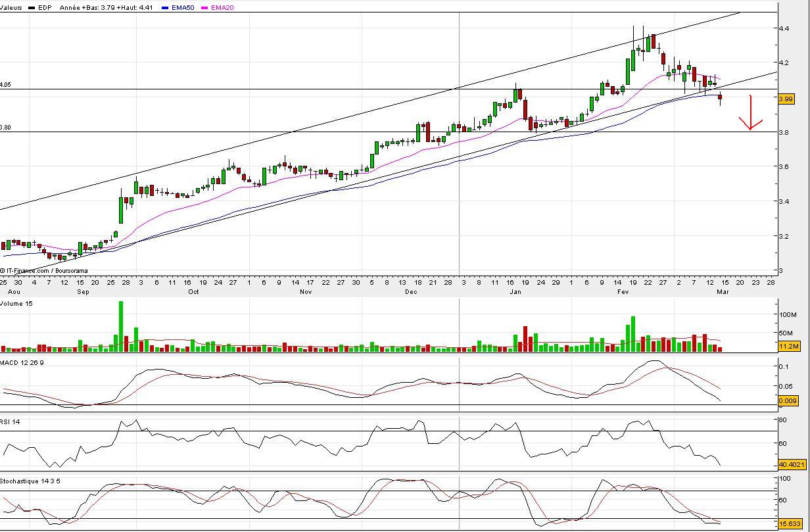Screen dimensions: 810x532
Task: Click the 80 level on RSI axis
Action: point(783,419)
